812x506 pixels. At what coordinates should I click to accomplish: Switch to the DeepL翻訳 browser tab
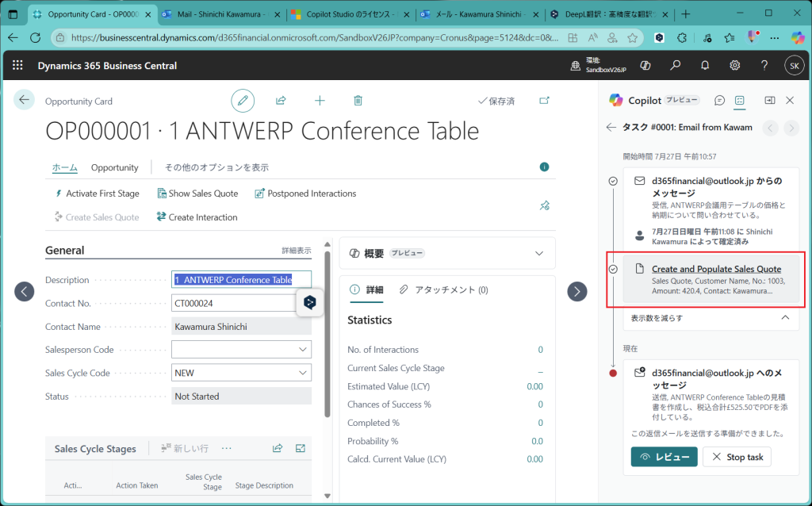click(610, 14)
